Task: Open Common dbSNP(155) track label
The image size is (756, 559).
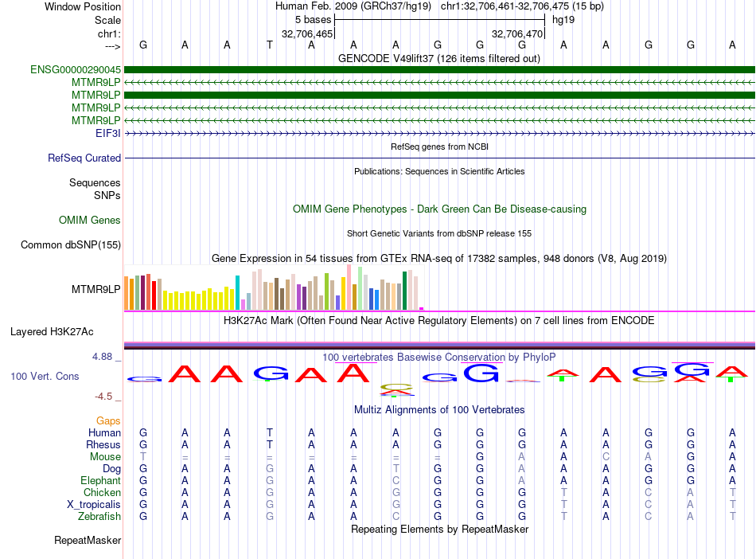Action: 71,244
